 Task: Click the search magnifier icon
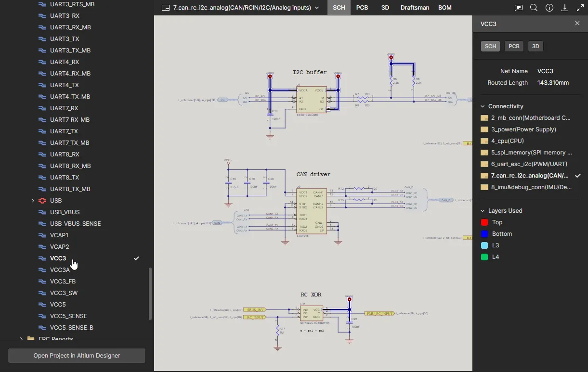(534, 8)
